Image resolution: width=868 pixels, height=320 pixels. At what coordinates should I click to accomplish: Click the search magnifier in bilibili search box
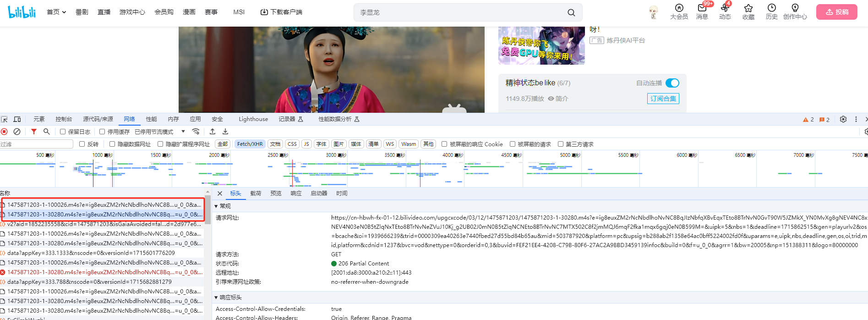(x=571, y=12)
